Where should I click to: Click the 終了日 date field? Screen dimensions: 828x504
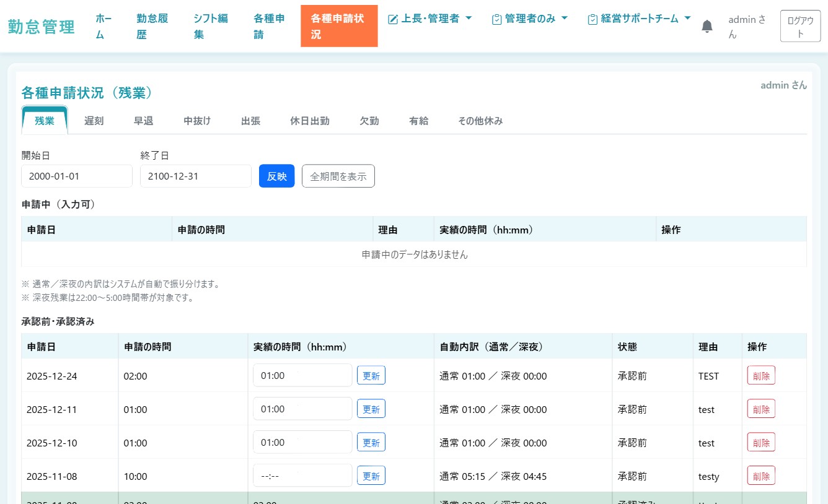pos(196,176)
